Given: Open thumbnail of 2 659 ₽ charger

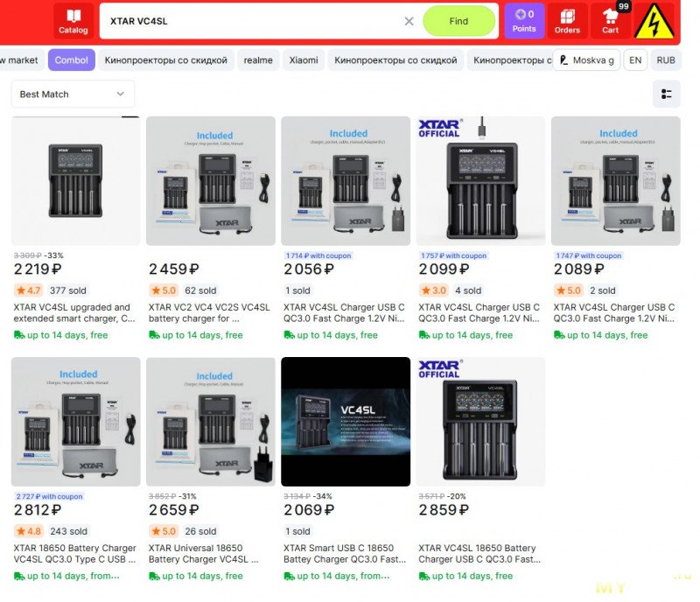Looking at the screenshot, I should (x=211, y=422).
